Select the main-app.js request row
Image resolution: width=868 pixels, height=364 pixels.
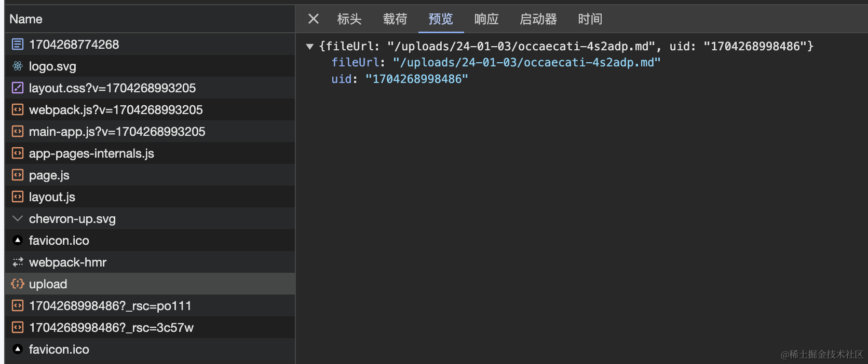tap(117, 132)
